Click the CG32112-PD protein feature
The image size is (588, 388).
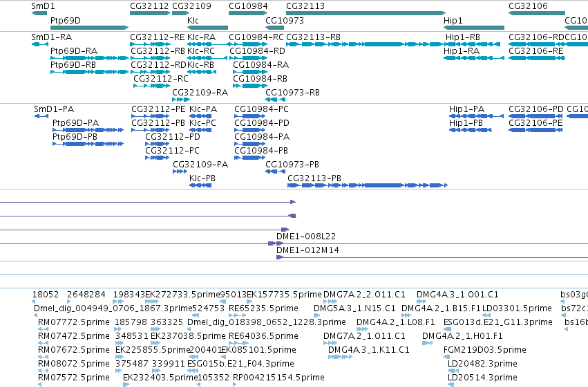tap(157, 144)
